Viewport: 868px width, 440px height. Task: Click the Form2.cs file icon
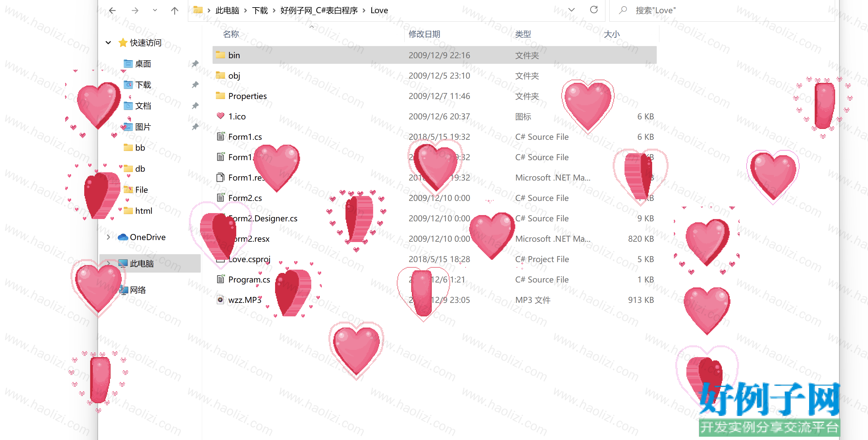point(220,198)
